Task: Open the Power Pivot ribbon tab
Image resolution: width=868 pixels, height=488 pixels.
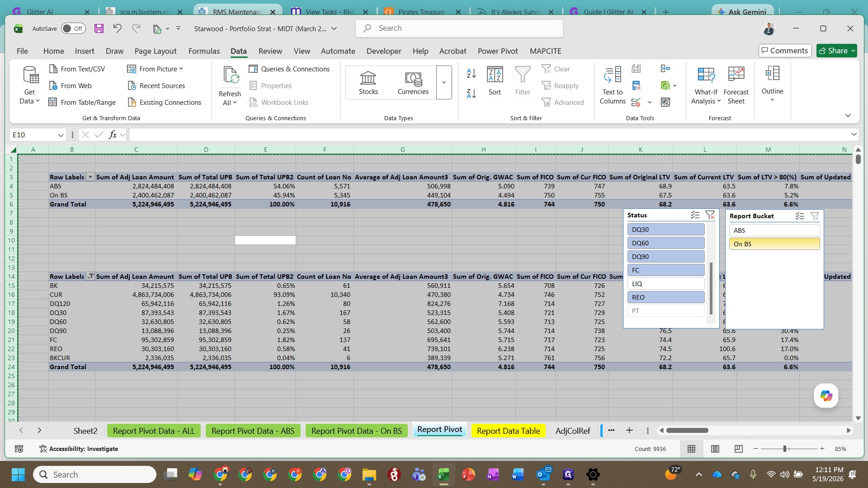Action: [x=498, y=51]
